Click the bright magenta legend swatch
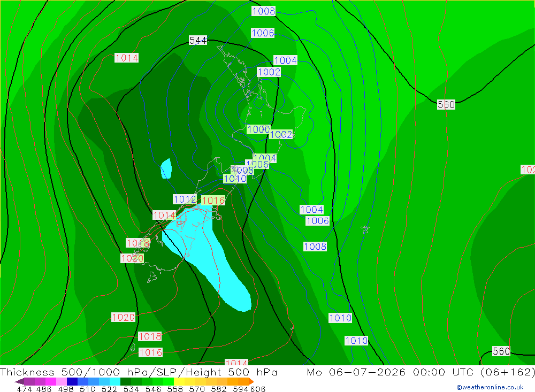535x392 pixels. (x=50, y=381)
